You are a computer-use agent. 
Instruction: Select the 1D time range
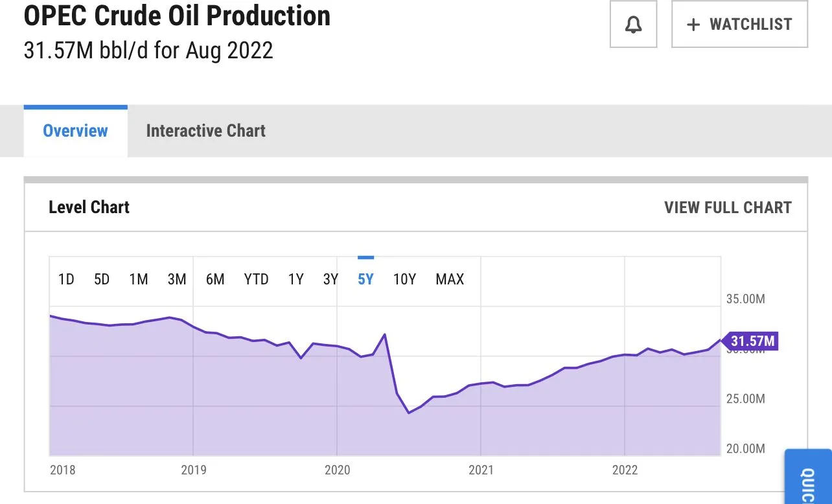click(66, 279)
